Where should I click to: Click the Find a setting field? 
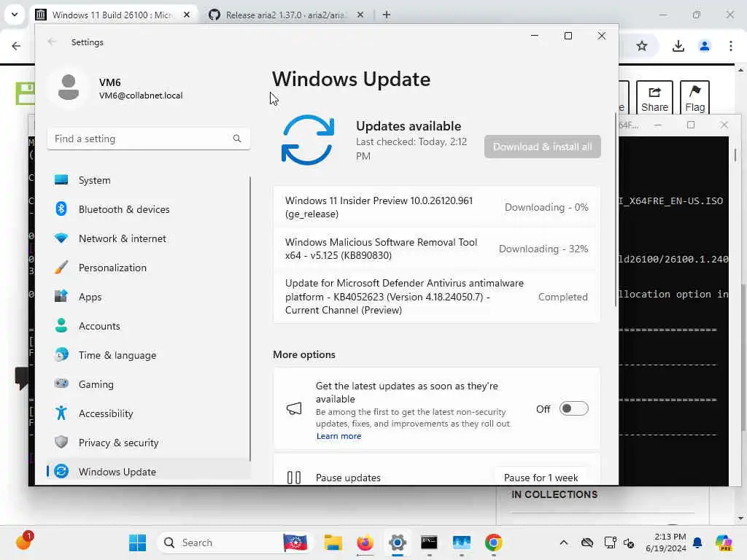pyautogui.click(x=148, y=139)
